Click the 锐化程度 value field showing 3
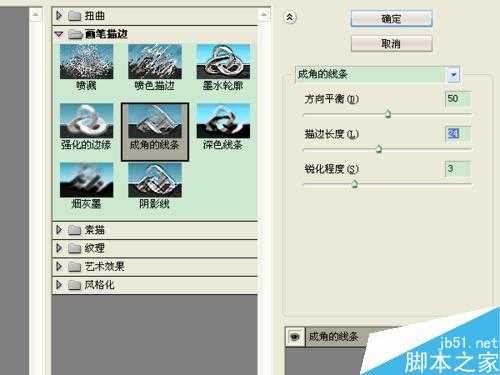Screen dimensions: 500x375 point(458,169)
